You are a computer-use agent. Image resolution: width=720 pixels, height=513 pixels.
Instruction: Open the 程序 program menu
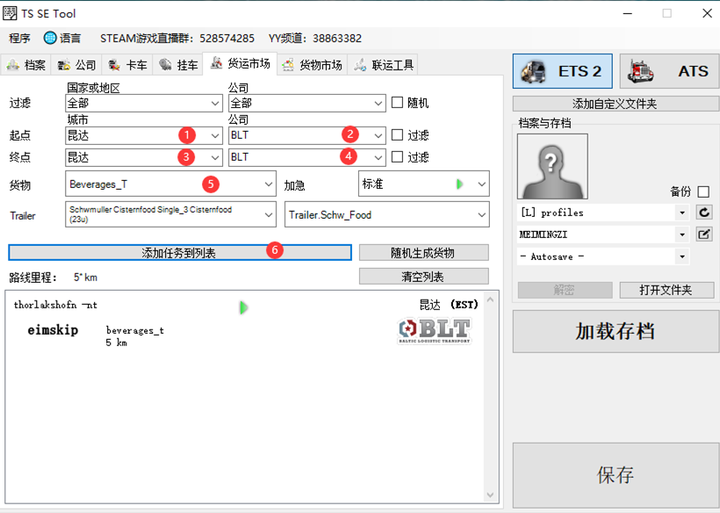coord(19,38)
